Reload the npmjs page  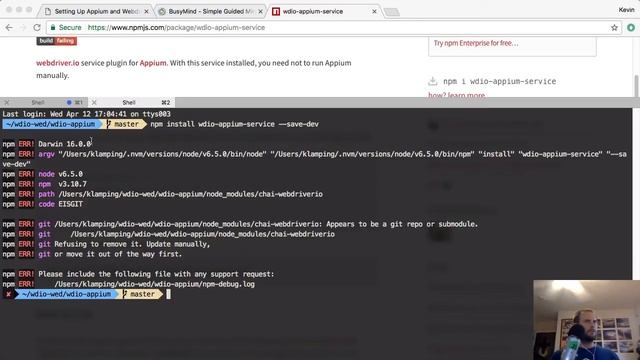[x=37, y=27]
